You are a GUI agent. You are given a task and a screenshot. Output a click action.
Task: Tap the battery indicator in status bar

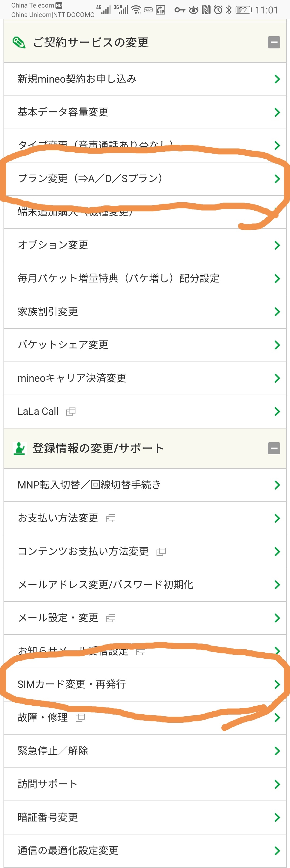(244, 10)
